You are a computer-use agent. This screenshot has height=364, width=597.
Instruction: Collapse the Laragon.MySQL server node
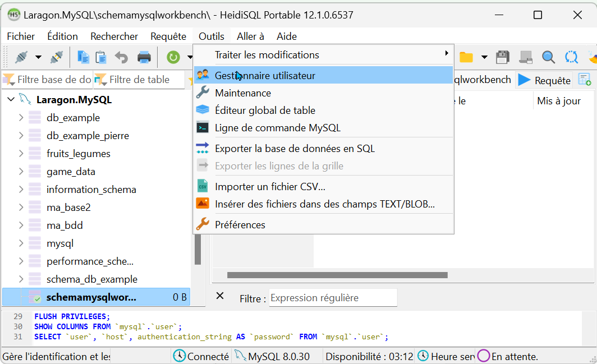click(x=11, y=100)
